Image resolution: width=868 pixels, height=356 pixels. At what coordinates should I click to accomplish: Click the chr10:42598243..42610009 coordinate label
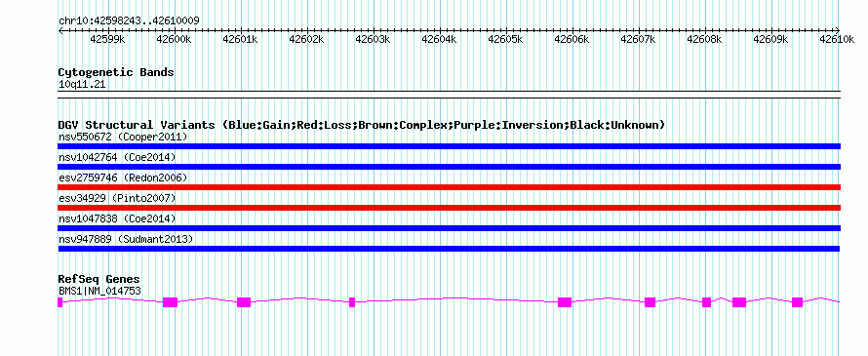[x=129, y=20]
